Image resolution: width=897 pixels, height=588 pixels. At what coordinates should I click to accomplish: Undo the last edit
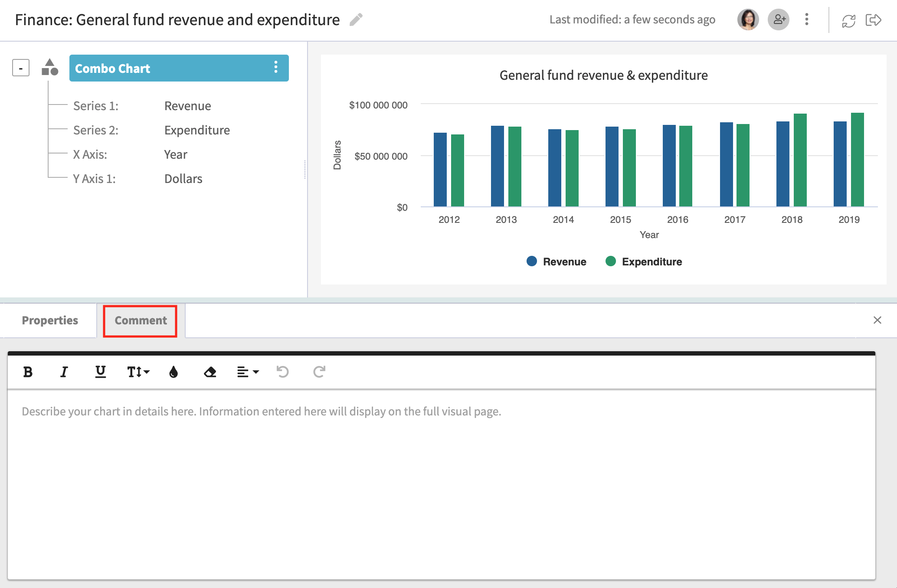tap(282, 372)
